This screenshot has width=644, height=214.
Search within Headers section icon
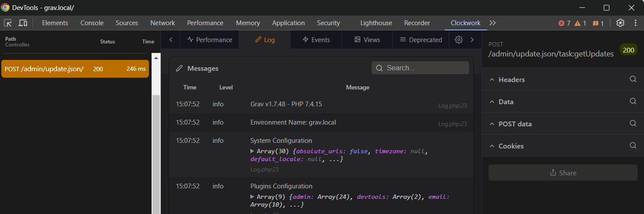coord(633,79)
